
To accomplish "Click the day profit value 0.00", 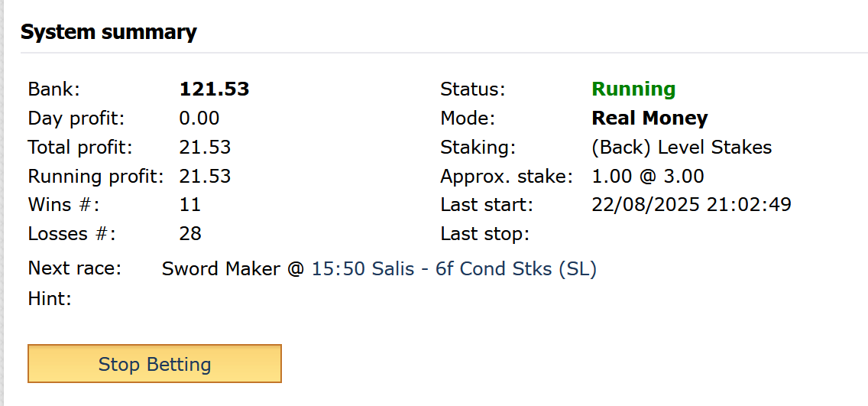I will point(199,119).
